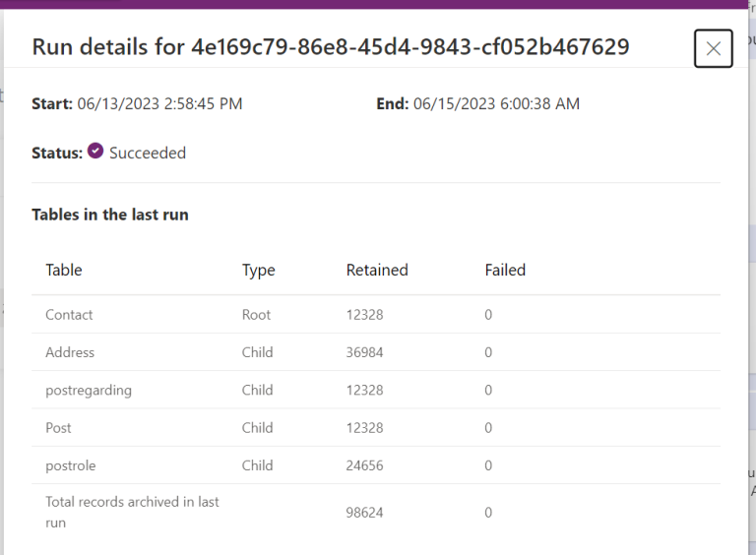Close the Run details dialog
Viewport: 756px width, 555px height.
coord(713,48)
